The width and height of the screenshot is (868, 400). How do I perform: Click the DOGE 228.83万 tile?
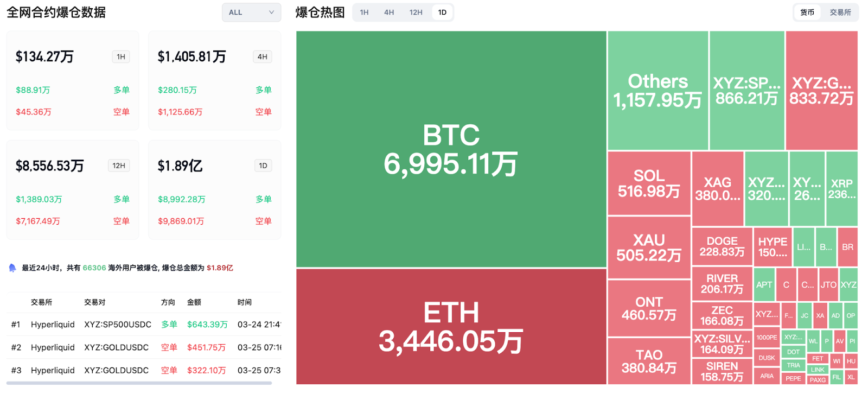click(x=722, y=246)
